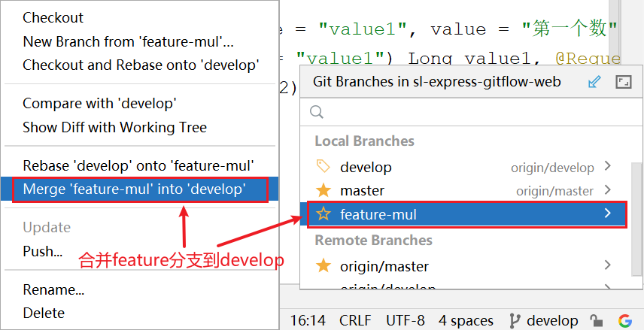
Task: Click the 4 spaces indent setting
Action: click(x=466, y=320)
